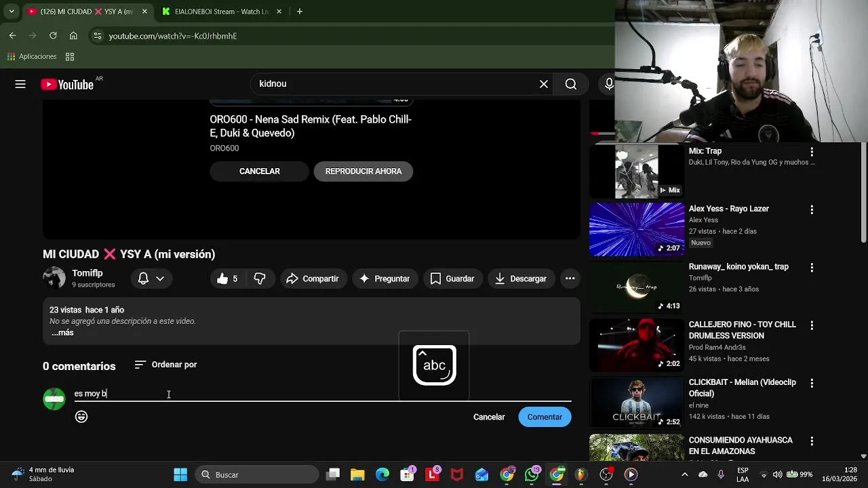868x488 pixels.
Task: Open WhatsApp from the taskbar
Action: [532, 474]
